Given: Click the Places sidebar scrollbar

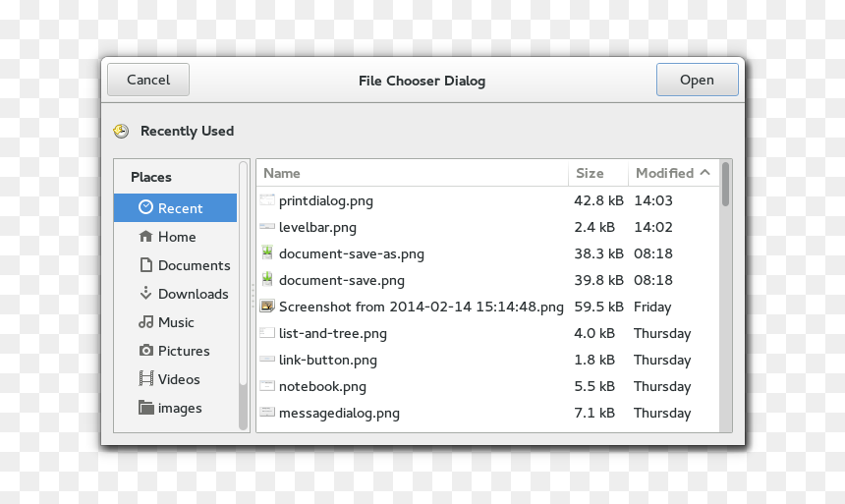Looking at the screenshot, I should pyautogui.click(x=243, y=296).
